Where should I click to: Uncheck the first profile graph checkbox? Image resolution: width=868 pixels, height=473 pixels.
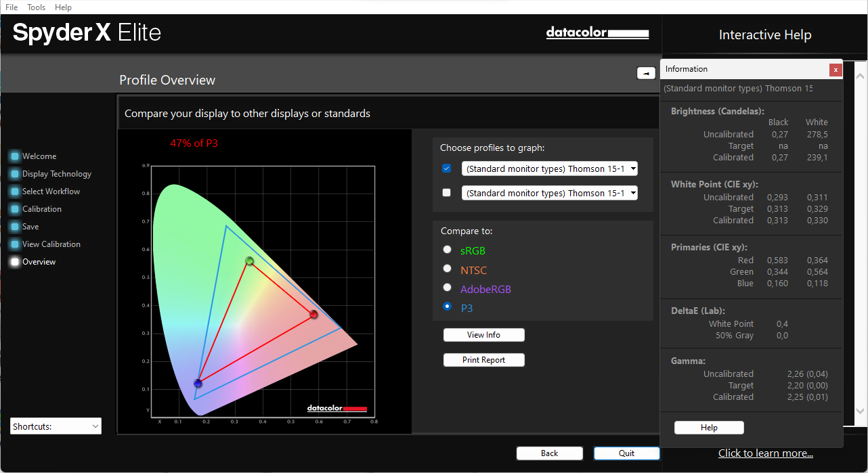[446, 168]
